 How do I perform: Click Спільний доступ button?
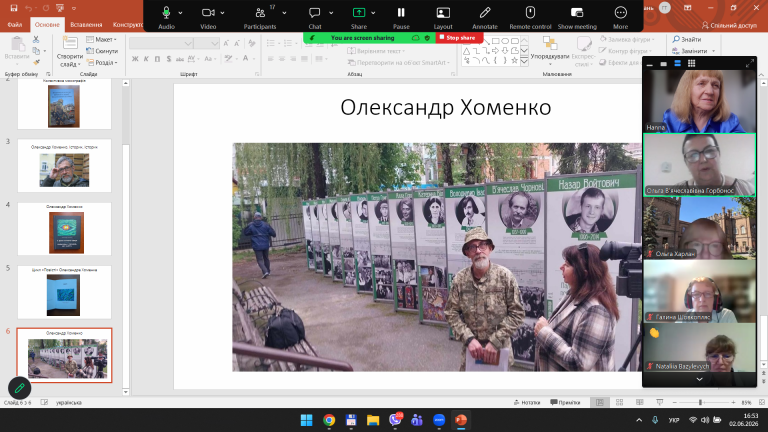[729, 25]
